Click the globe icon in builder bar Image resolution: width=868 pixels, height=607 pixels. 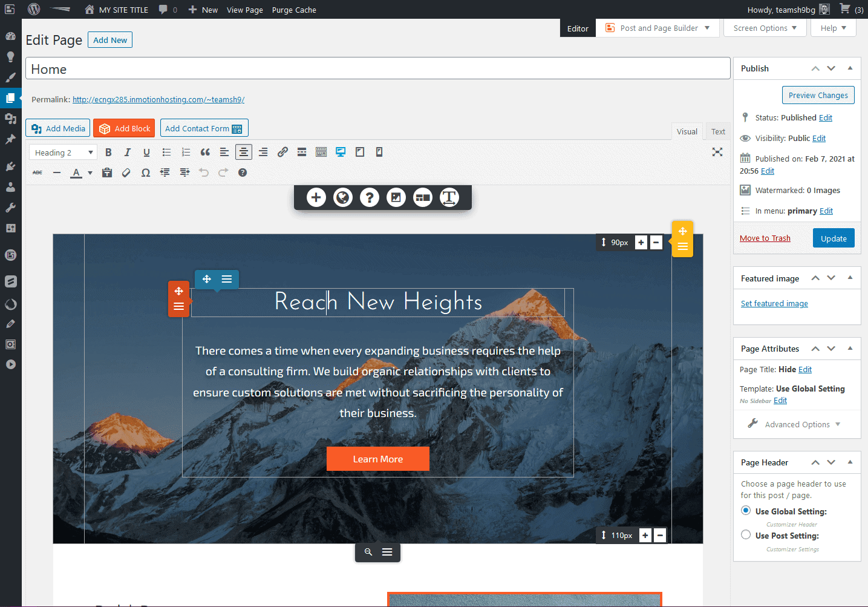[343, 197]
